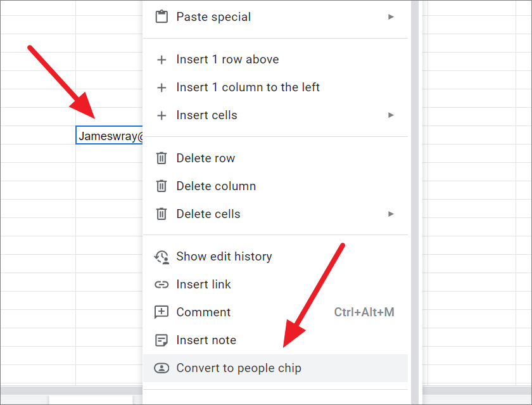Click the trash icon next to Delete column
Screen dimensions: 532x405
click(161, 186)
